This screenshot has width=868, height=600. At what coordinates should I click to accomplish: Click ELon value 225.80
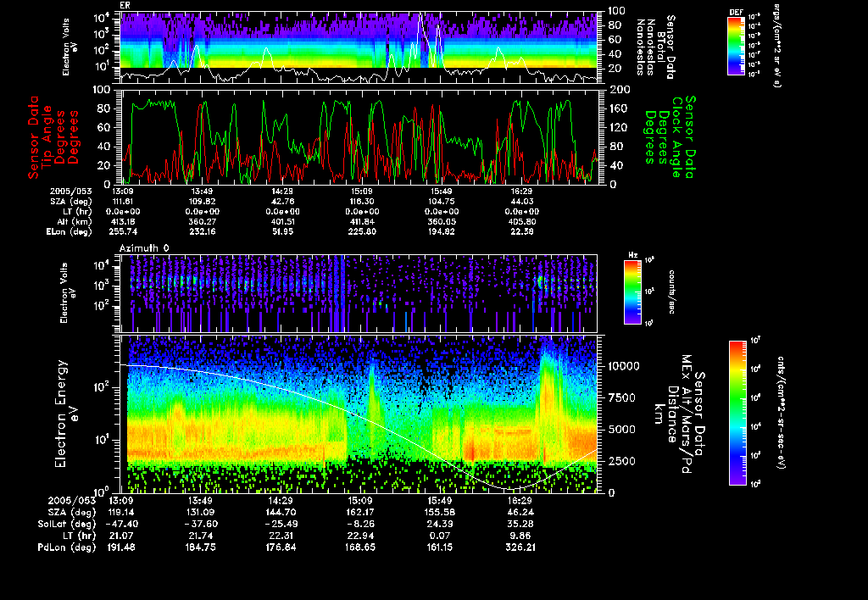click(361, 232)
